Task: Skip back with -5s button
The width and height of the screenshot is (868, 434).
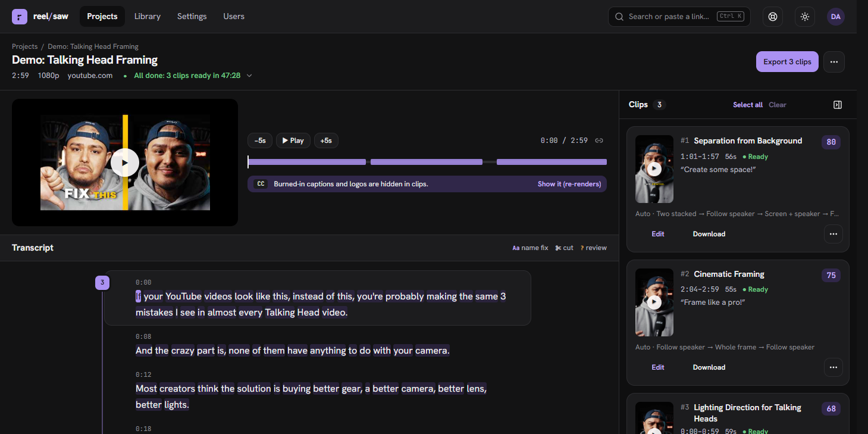Action: (260, 140)
